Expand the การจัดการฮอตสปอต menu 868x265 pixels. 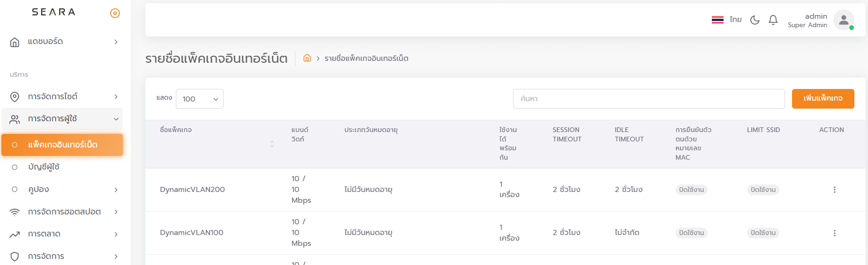coord(62,212)
